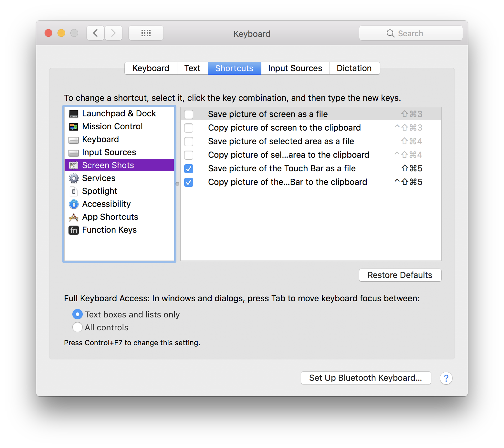The width and height of the screenshot is (504, 448).
Task: Enable Save picture of selected area as file
Action: [189, 141]
